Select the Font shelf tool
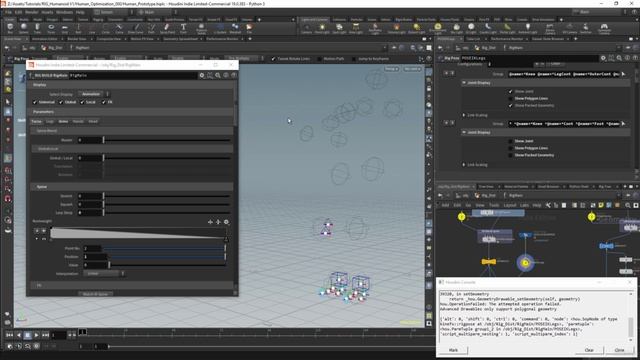640x360 pixels. point(183,29)
